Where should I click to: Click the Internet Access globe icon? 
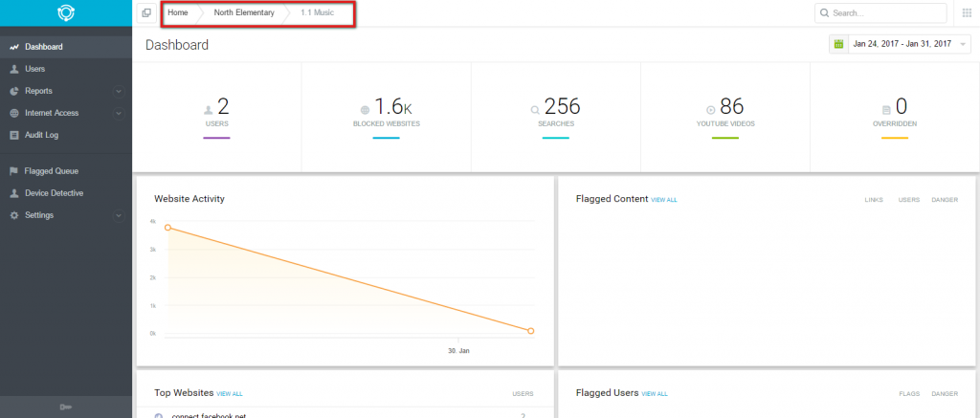[14, 113]
